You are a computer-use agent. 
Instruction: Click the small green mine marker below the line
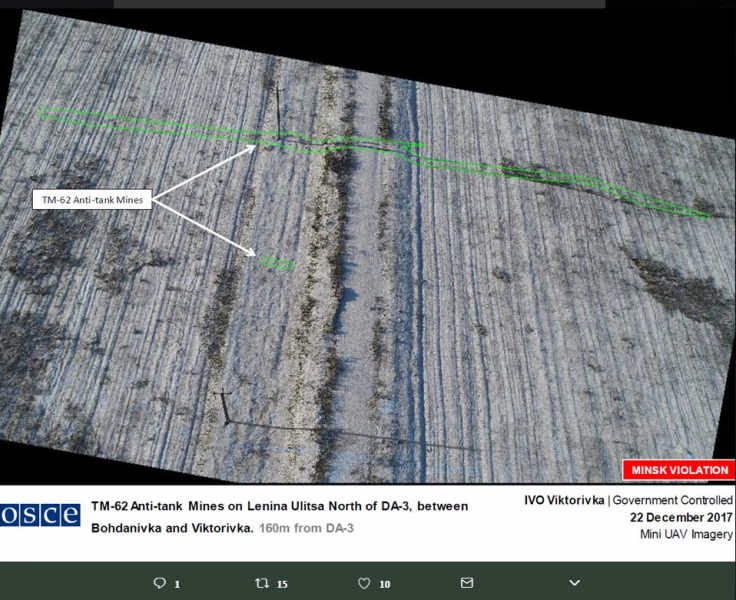(x=277, y=264)
